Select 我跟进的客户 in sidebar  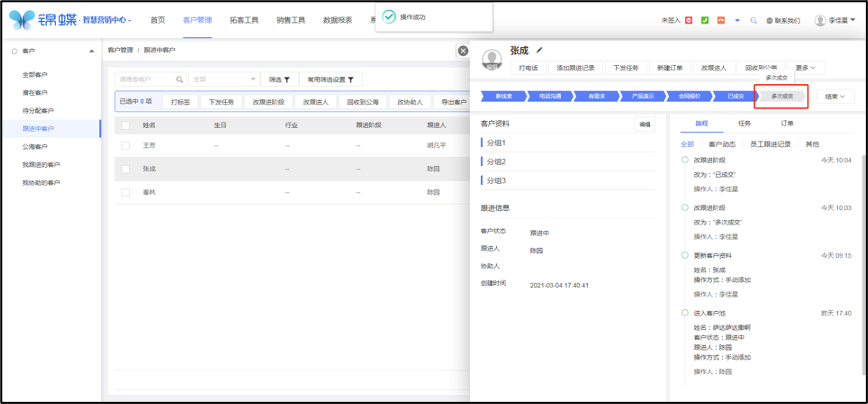tap(42, 164)
